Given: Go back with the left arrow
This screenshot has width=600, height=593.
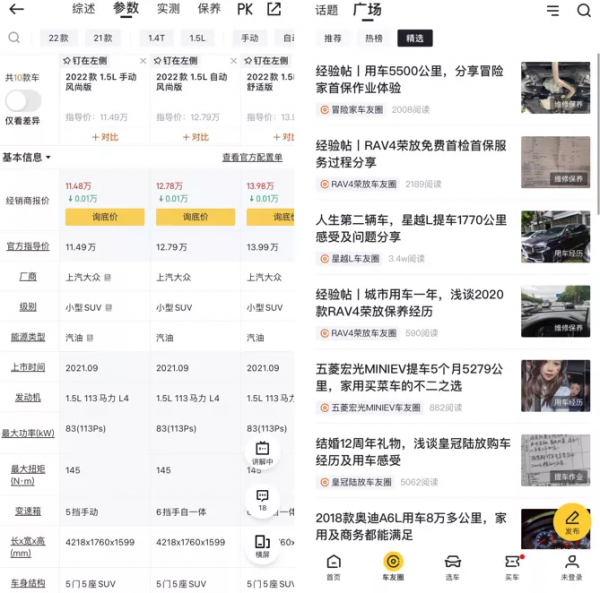Looking at the screenshot, I should (x=16, y=9).
